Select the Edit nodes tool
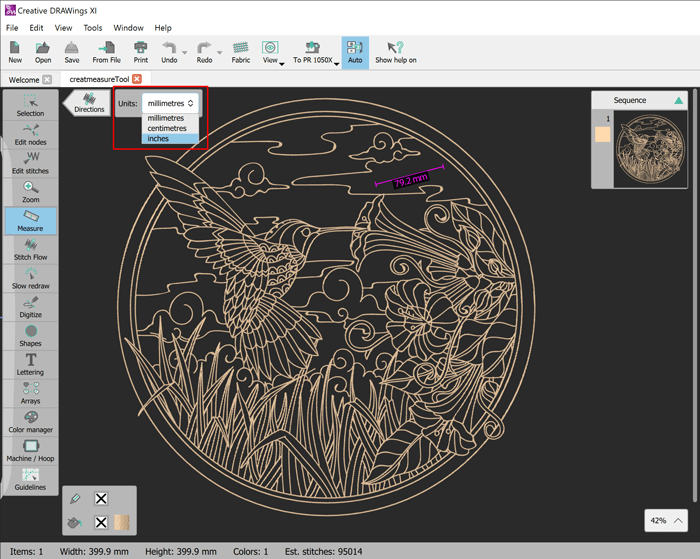Image resolution: width=700 pixels, height=559 pixels. pos(30,134)
